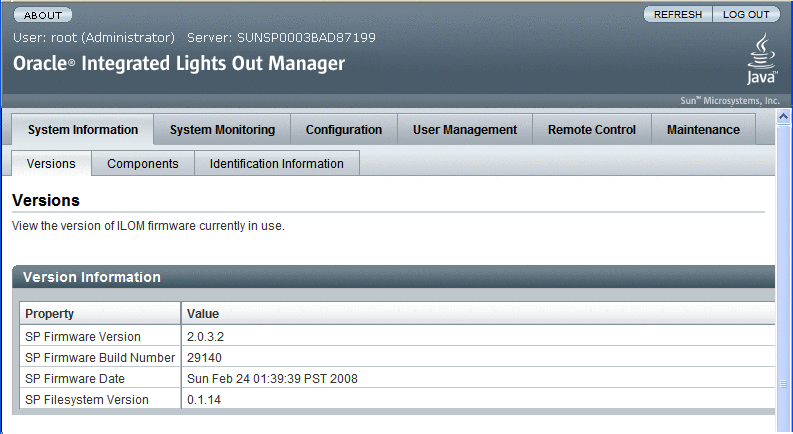Click the firmware version value 2.0.3.2
The height and width of the screenshot is (434, 793).
click(x=205, y=337)
